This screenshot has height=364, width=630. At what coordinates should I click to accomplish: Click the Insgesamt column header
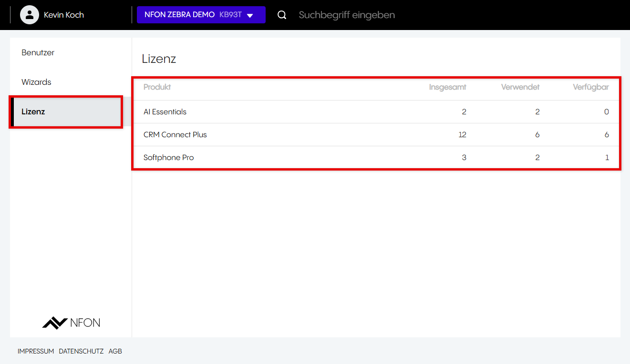click(447, 87)
